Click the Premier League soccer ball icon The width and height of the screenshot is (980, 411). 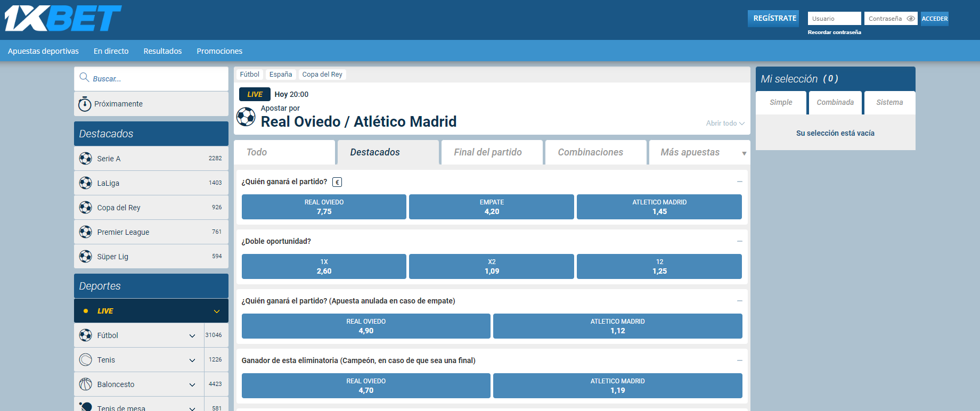tap(86, 232)
